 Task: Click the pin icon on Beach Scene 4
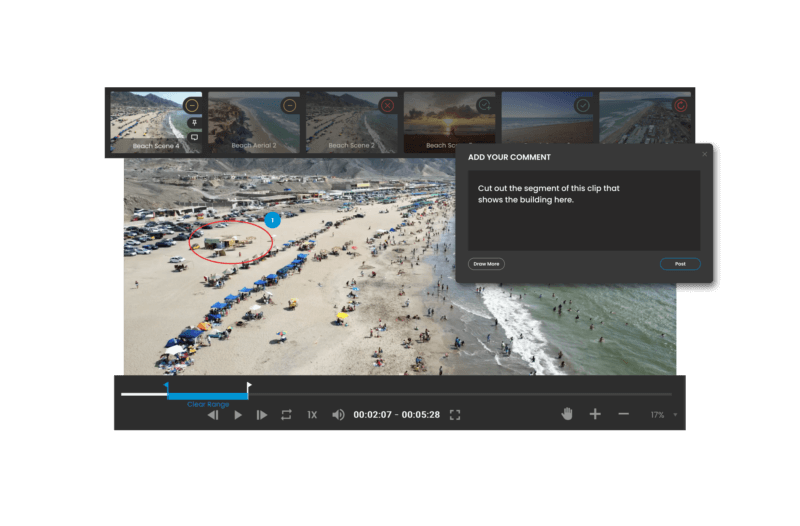click(194, 123)
